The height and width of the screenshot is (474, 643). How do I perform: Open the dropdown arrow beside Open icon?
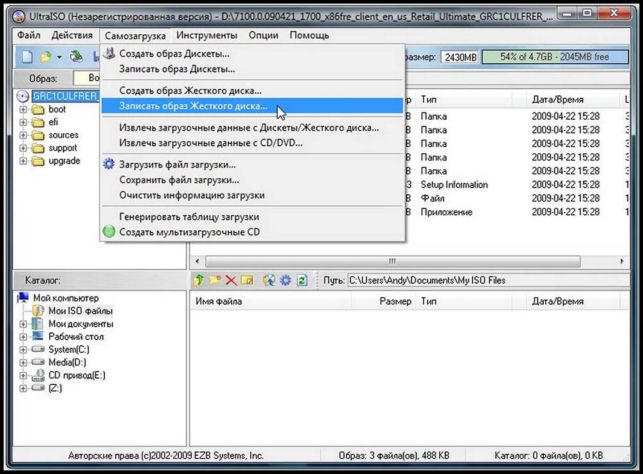59,57
